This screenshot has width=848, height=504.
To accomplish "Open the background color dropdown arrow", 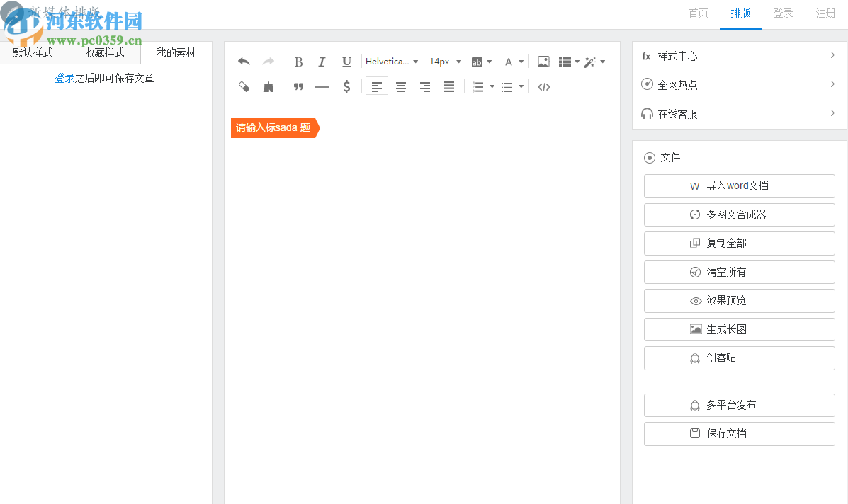I will (x=490, y=62).
